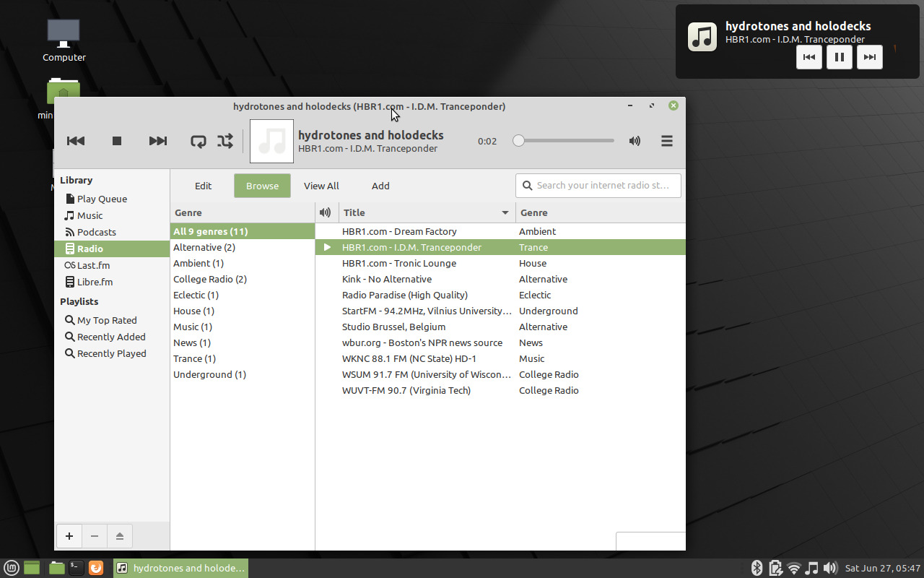This screenshot has height=578, width=924.
Task: Click the album art placeholder
Action: click(x=271, y=141)
